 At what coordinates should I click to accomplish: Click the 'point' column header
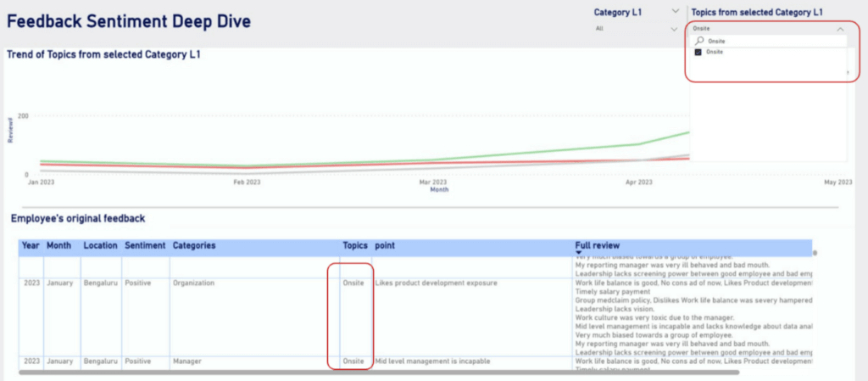pos(384,245)
